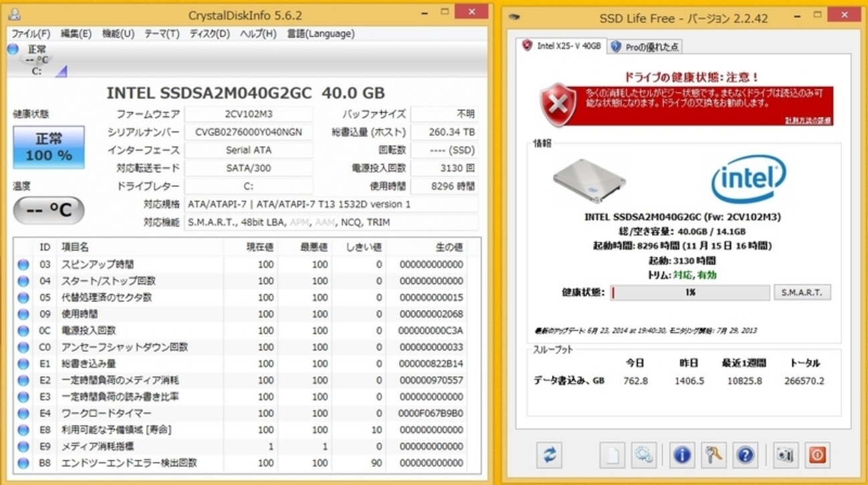This screenshot has height=485, width=868.
Task: Click the status dot for ID 0C 電源投入回数 row
Action: (x=23, y=331)
